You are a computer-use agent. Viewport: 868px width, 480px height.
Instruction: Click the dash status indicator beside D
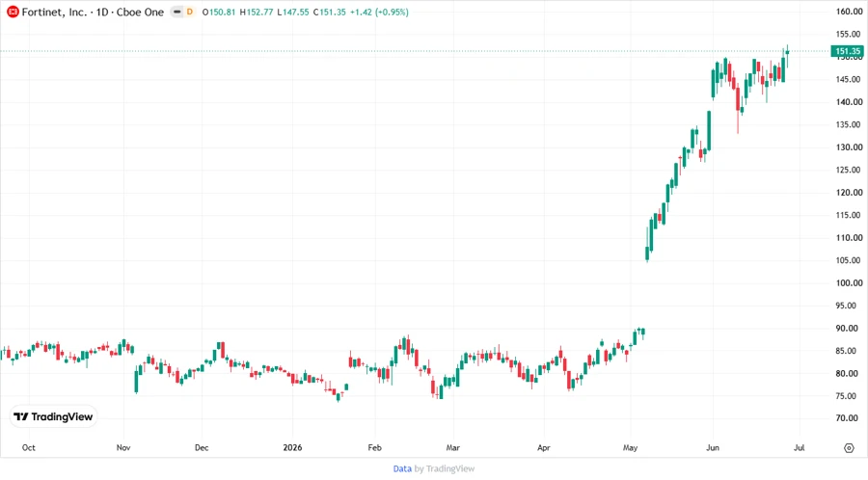coord(177,12)
